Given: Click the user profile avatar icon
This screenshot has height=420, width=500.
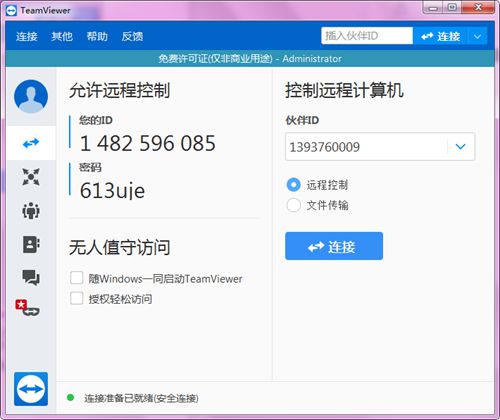Looking at the screenshot, I should coord(31,96).
